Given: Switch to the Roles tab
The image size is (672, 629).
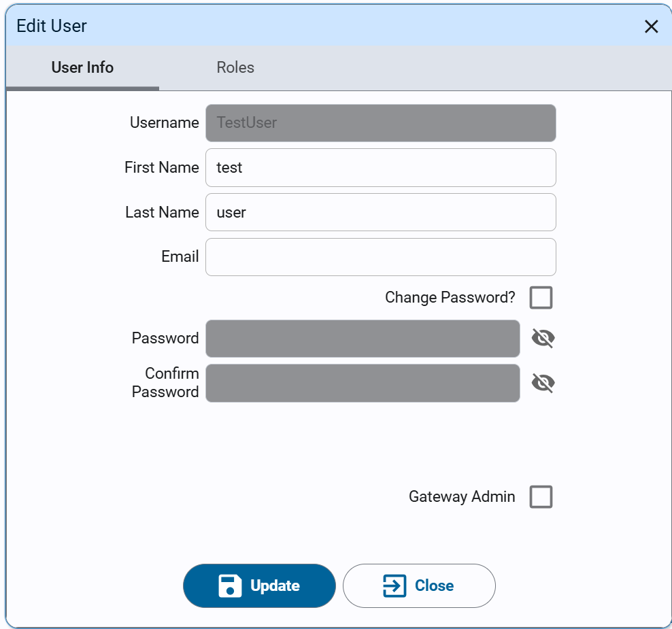Looking at the screenshot, I should point(235,68).
